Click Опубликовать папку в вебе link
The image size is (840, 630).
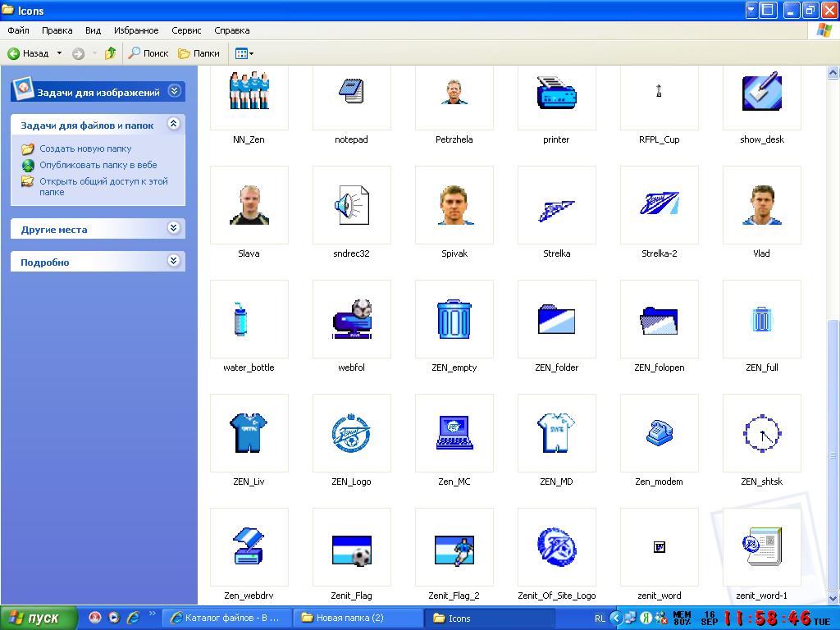(98, 165)
